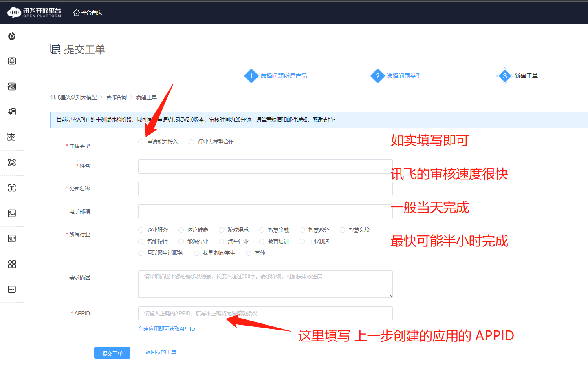Click step 1 diamond marker
Image resolution: width=588 pixels, height=370 pixels.
click(251, 76)
